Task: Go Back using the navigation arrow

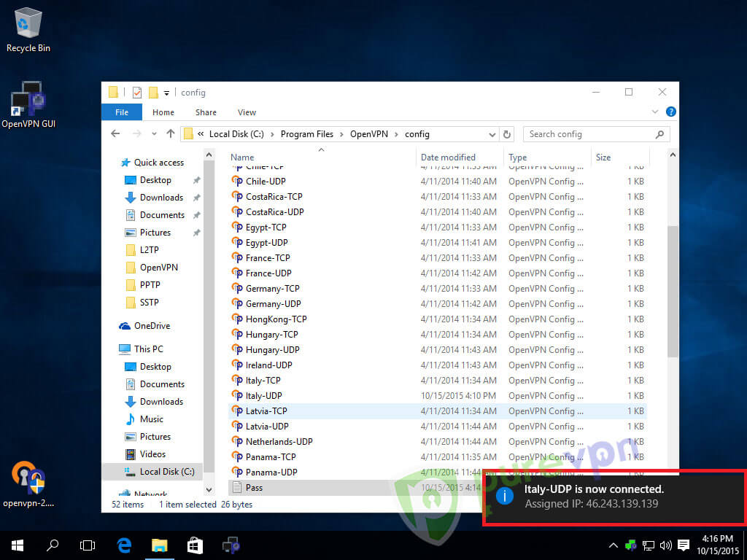Action: point(115,134)
